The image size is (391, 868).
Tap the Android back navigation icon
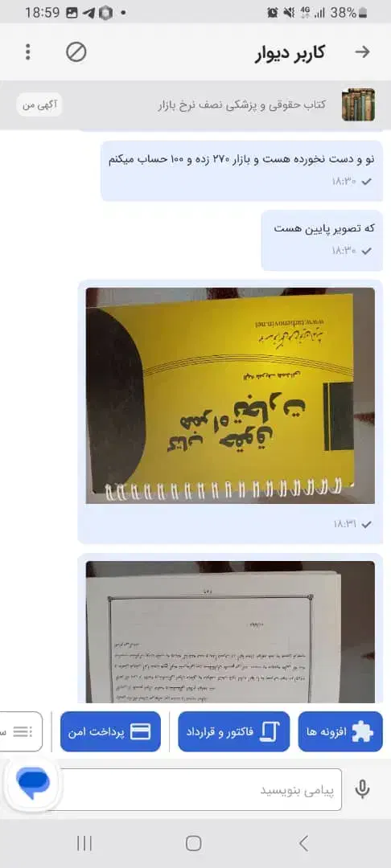pyautogui.click(x=303, y=843)
